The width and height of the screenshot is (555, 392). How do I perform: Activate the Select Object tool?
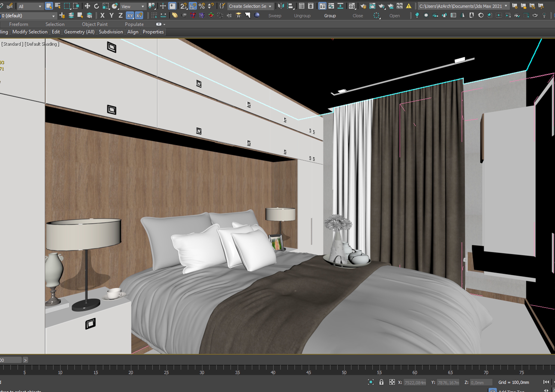point(49,6)
